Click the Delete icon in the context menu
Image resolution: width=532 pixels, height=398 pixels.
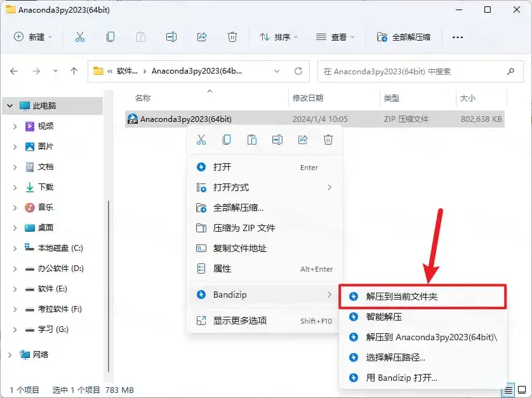[x=328, y=140]
